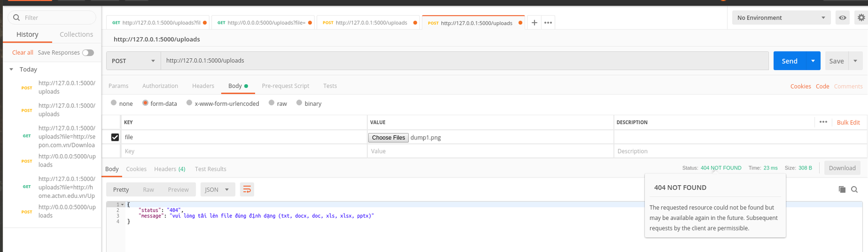
Task: Switch to the Collections tab
Action: pyautogui.click(x=76, y=34)
